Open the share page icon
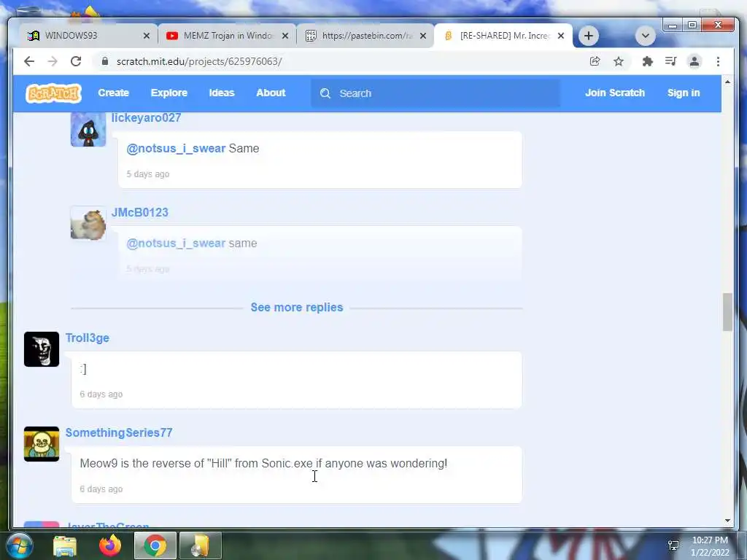 [x=595, y=61]
